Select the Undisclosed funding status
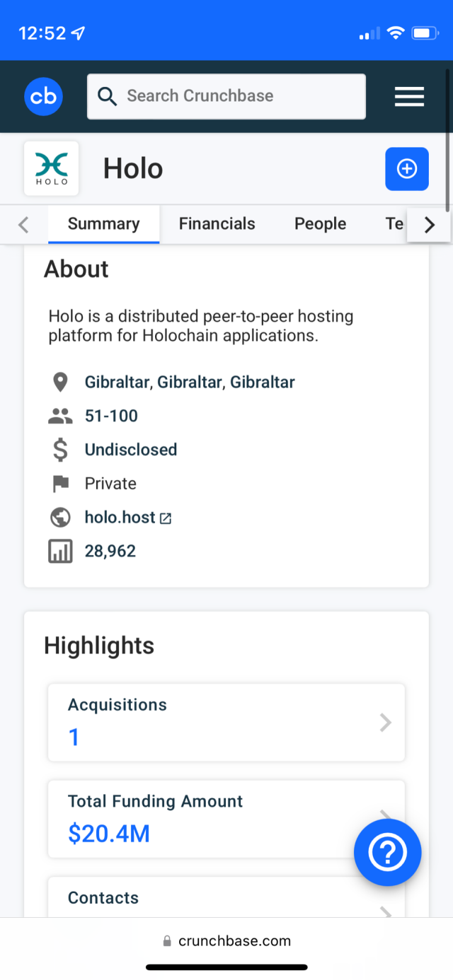This screenshot has width=453, height=980. (131, 450)
